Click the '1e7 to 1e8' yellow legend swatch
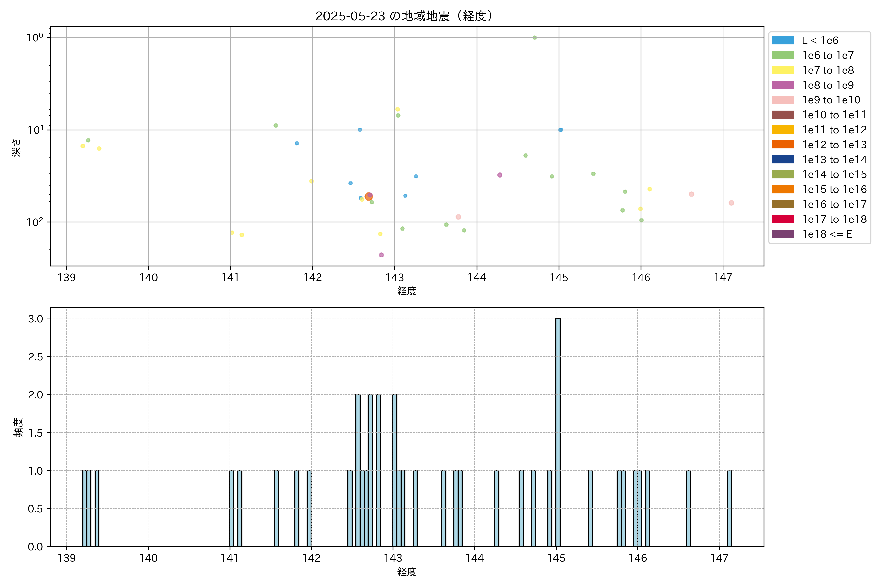Viewport: 882px width, 588px height. click(783, 70)
